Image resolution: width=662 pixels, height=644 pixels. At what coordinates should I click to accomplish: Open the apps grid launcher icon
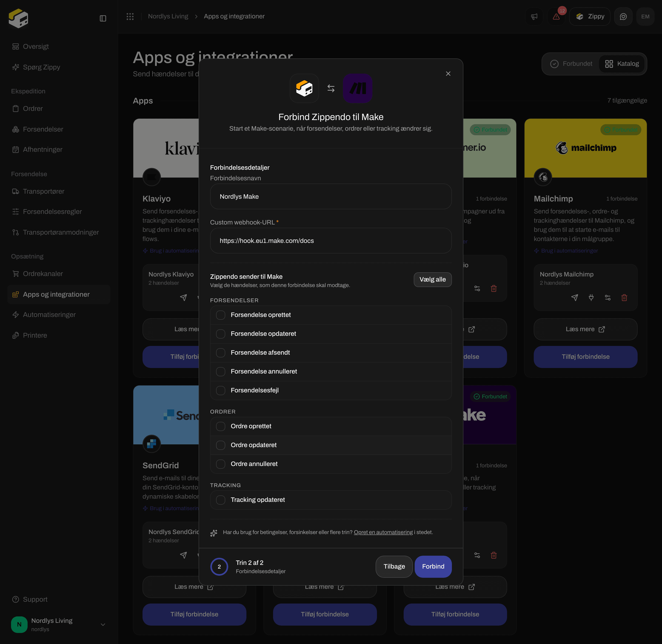coord(130,16)
